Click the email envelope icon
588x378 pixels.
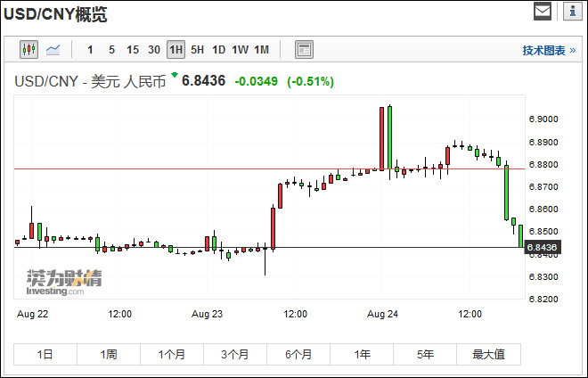543,12
